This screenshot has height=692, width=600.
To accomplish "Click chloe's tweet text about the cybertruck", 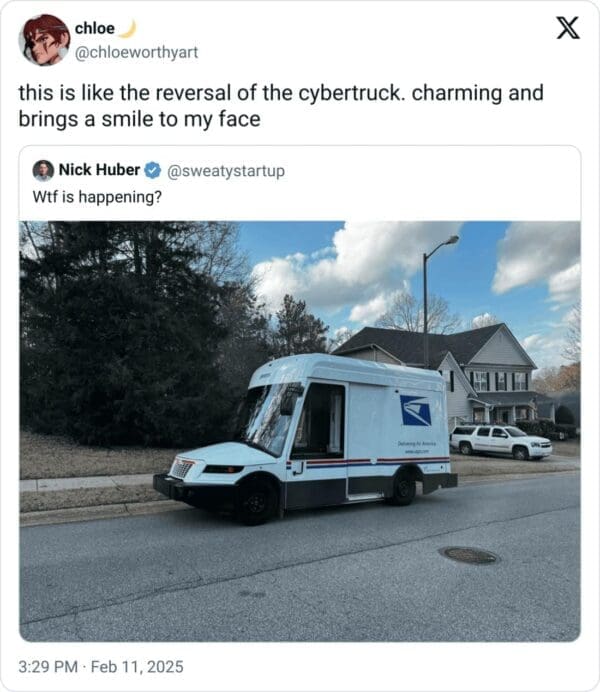I will point(281,106).
